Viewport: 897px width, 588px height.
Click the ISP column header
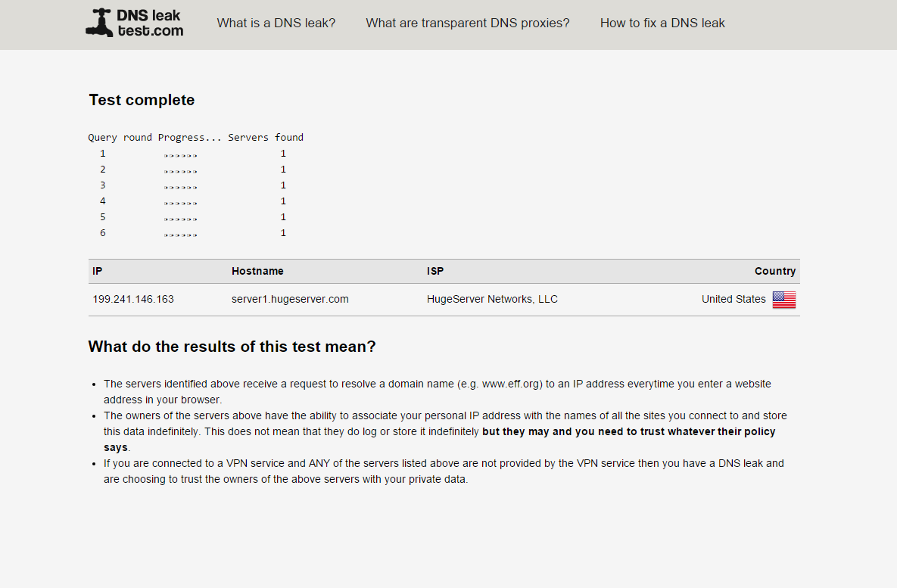click(x=434, y=271)
